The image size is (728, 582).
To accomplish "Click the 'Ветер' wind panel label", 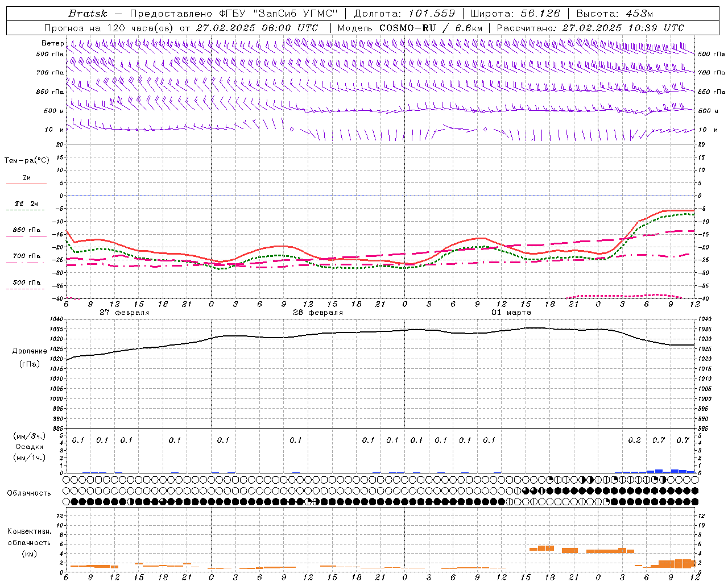I will tap(52, 43).
